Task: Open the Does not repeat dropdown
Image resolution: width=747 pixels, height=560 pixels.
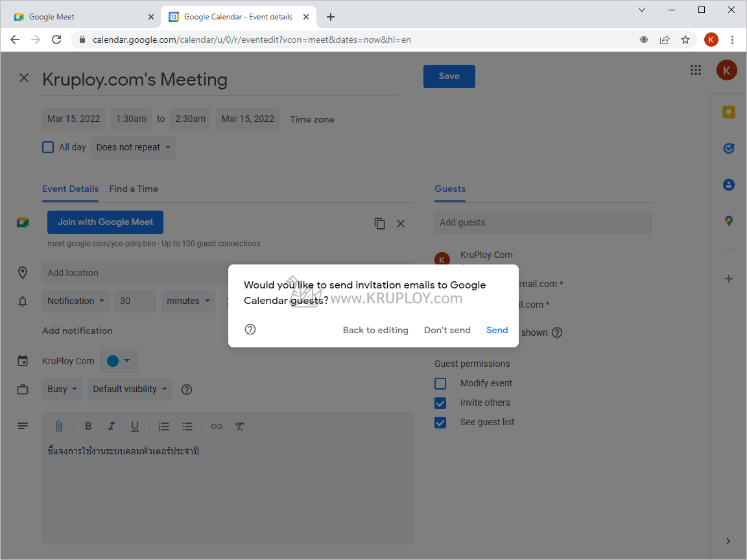Action: [133, 148]
